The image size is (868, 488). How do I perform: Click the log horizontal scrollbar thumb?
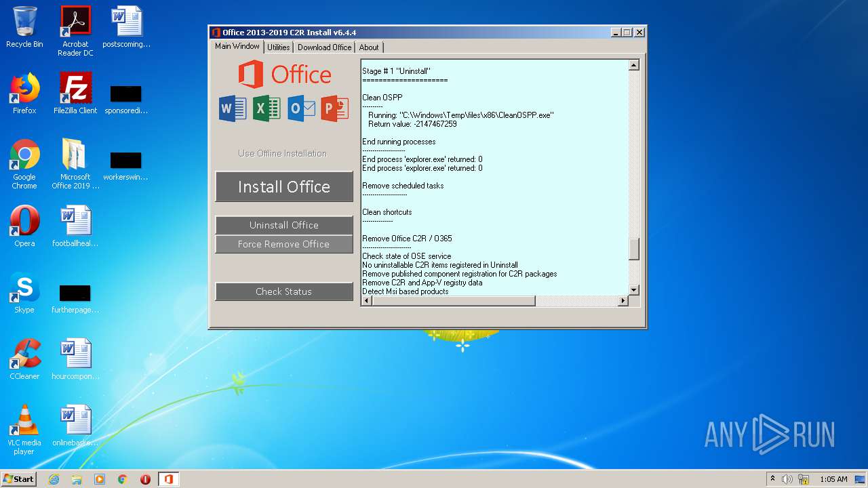tap(454, 301)
